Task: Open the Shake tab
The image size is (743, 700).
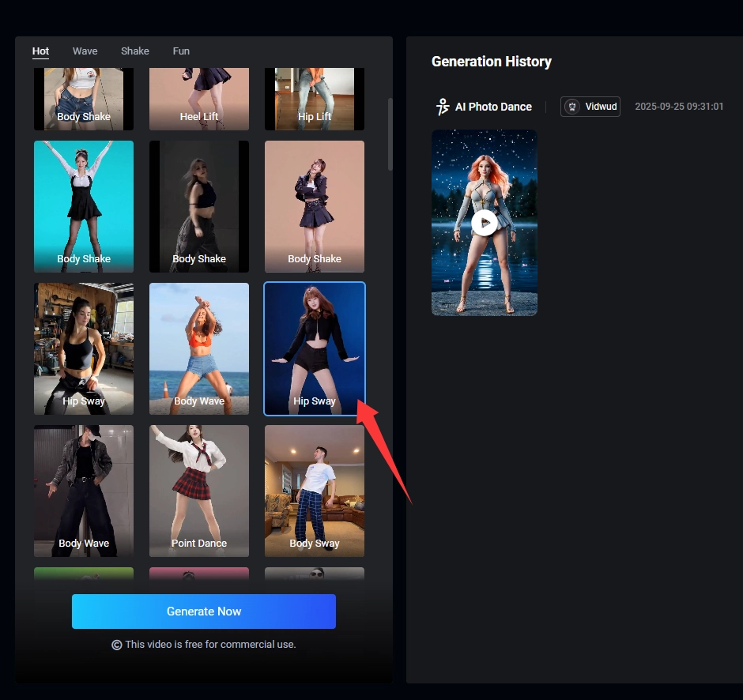Action: 134,51
